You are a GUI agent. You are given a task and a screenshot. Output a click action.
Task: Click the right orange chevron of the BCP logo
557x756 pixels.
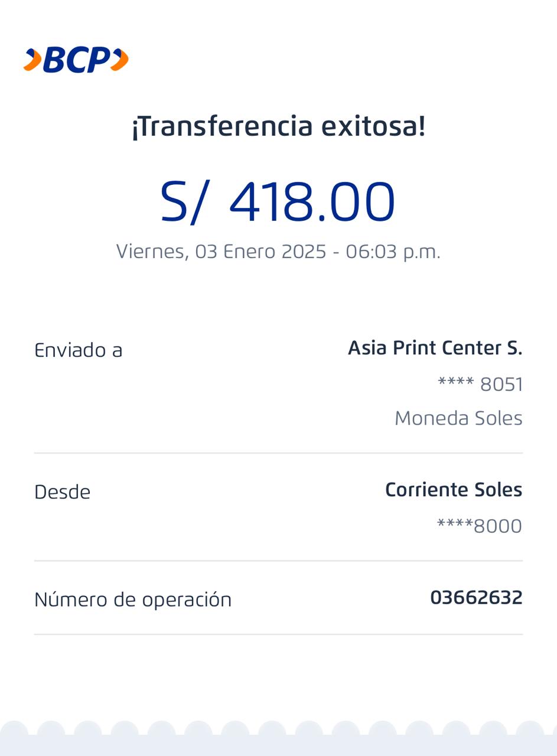click(x=120, y=60)
